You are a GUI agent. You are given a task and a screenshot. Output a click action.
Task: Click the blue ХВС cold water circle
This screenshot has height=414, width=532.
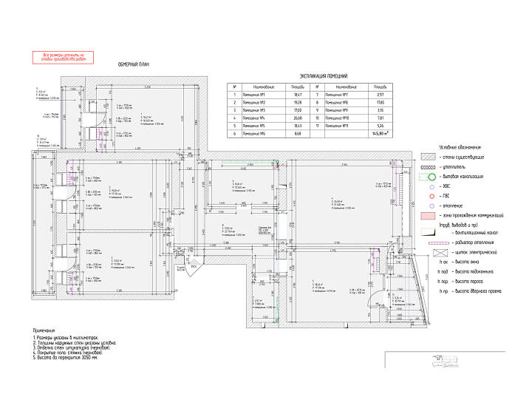point(432,186)
